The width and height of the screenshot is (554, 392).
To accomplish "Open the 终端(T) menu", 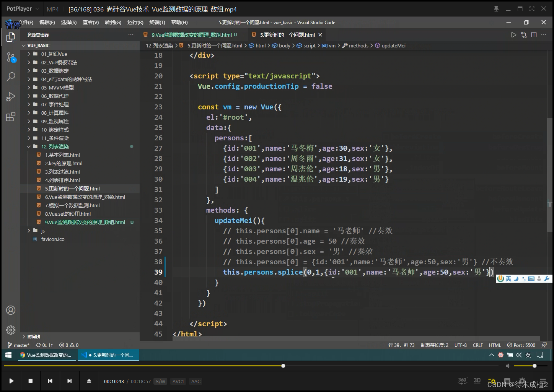I will pyautogui.click(x=157, y=23).
